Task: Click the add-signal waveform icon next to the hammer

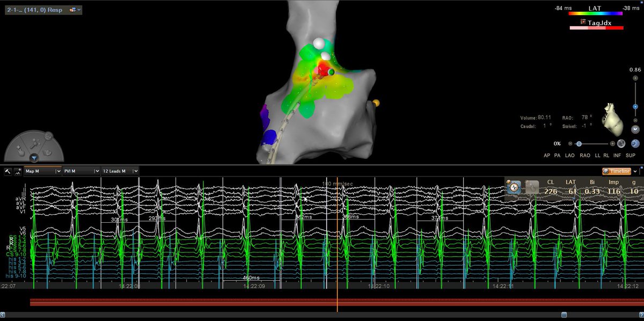Action: (18, 171)
